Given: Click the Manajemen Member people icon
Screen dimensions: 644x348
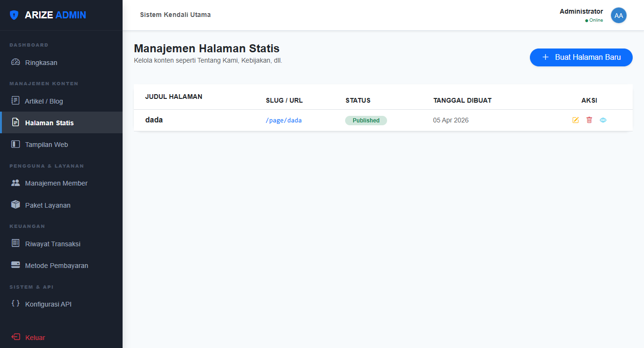Looking at the screenshot, I should (16, 183).
